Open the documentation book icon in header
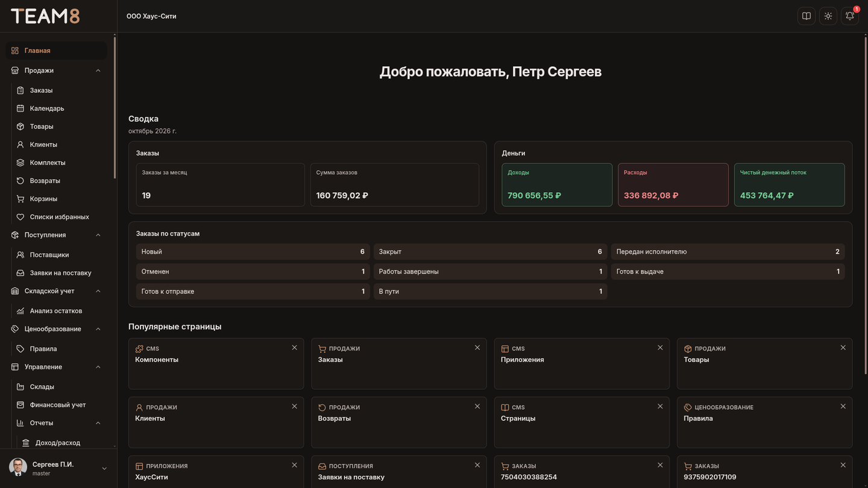The width and height of the screenshot is (868, 488). coord(807,16)
